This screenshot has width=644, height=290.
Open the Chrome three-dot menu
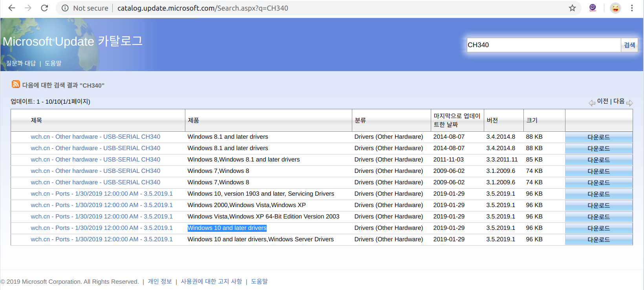tap(632, 8)
